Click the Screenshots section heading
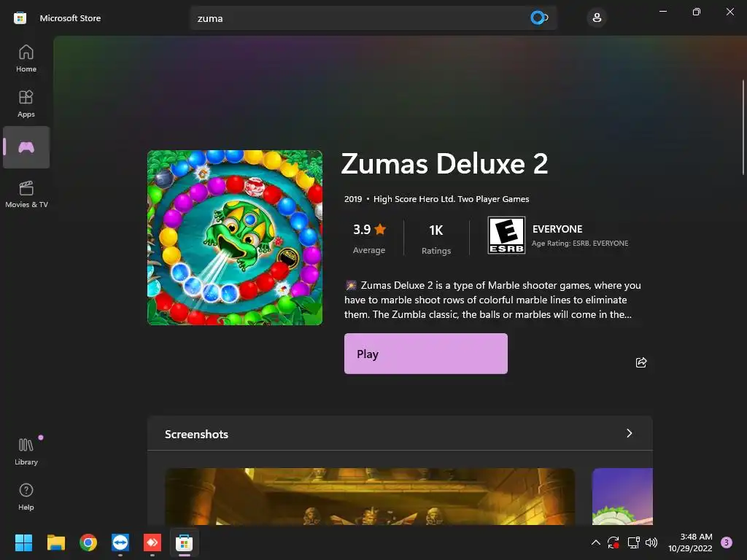The image size is (747, 560). click(196, 435)
